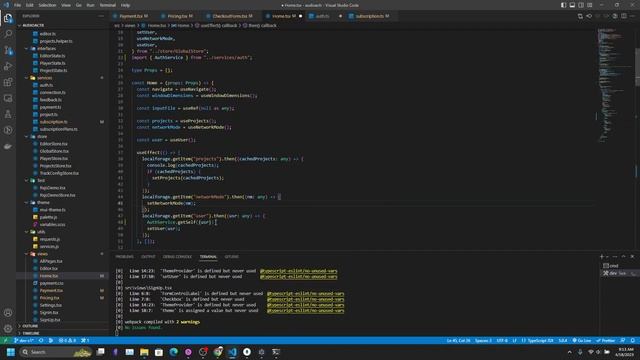Click the open changes compare icon

pos(580,16)
